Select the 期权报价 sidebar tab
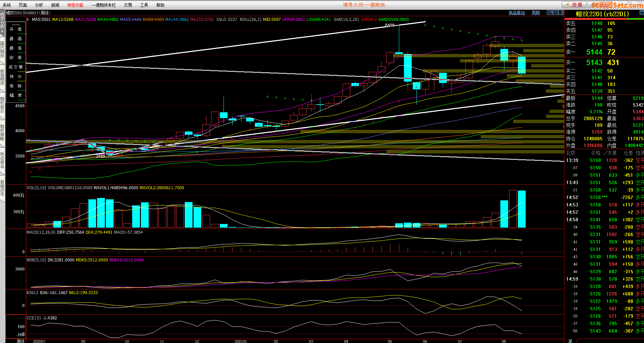 pyautogui.click(x=2, y=105)
